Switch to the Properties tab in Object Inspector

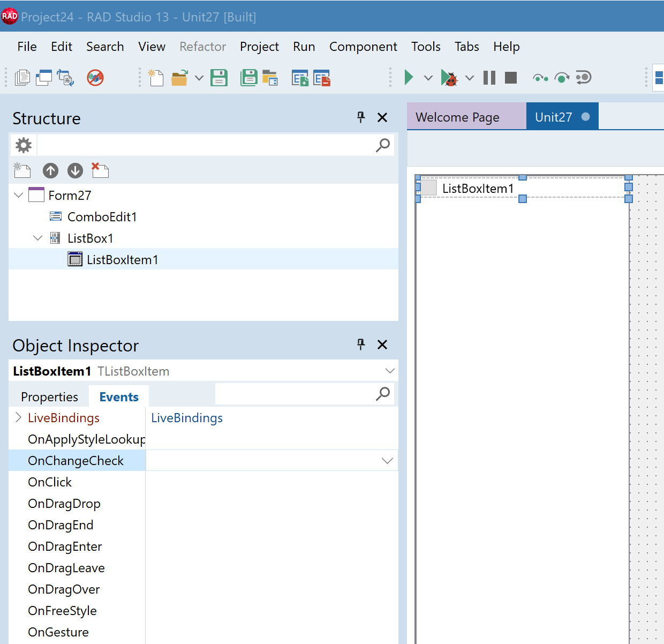[x=49, y=397]
